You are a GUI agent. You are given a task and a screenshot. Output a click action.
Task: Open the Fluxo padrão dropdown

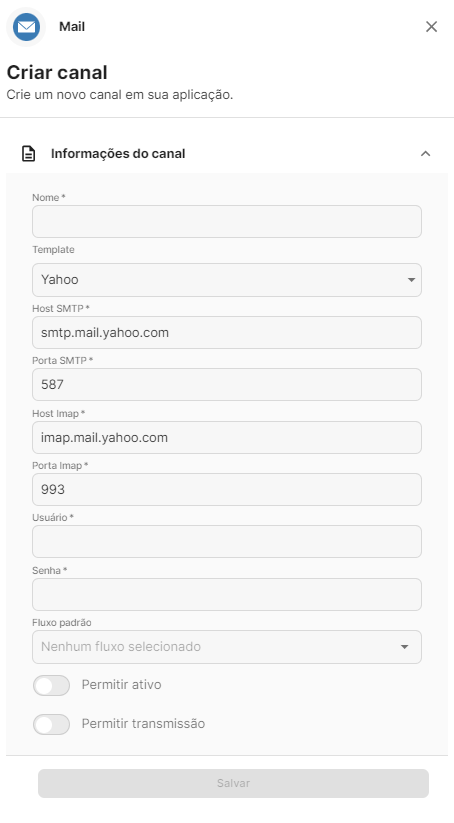227,647
